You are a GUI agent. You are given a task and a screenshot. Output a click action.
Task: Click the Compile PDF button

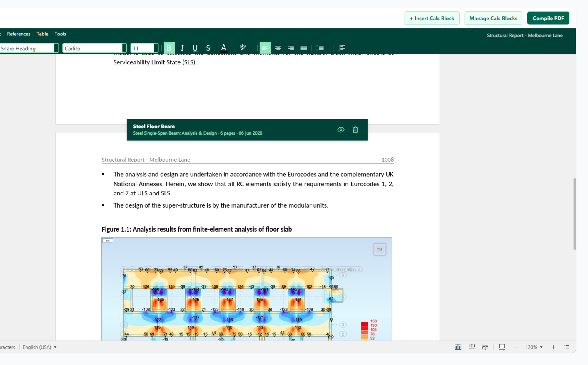pyautogui.click(x=548, y=18)
